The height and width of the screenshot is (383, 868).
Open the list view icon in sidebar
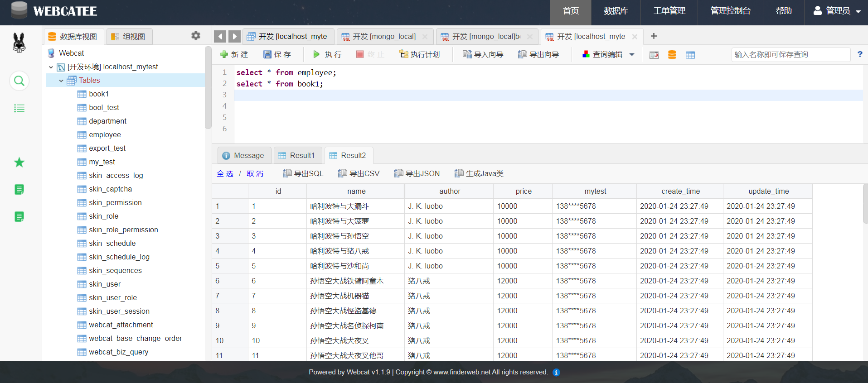point(19,108)
